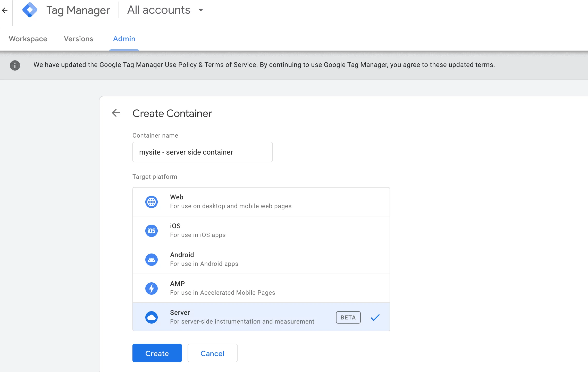This screenshot has width=588, height=372.
Task: Click the BETA badge on Server row
Action: point(348,317)
